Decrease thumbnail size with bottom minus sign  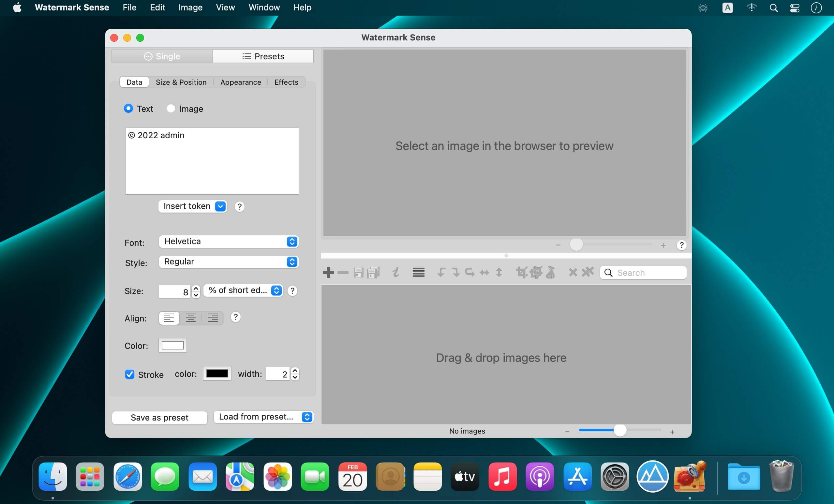[567, 432]
